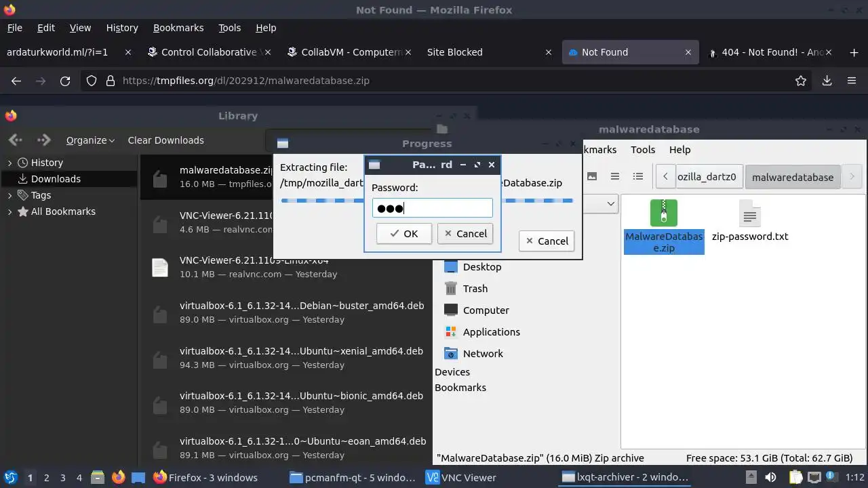Select VNC-Viewer-6.21.1109-Linux-x64 download
This screenshot has width=868, height=488.
[x=286, y=267]
